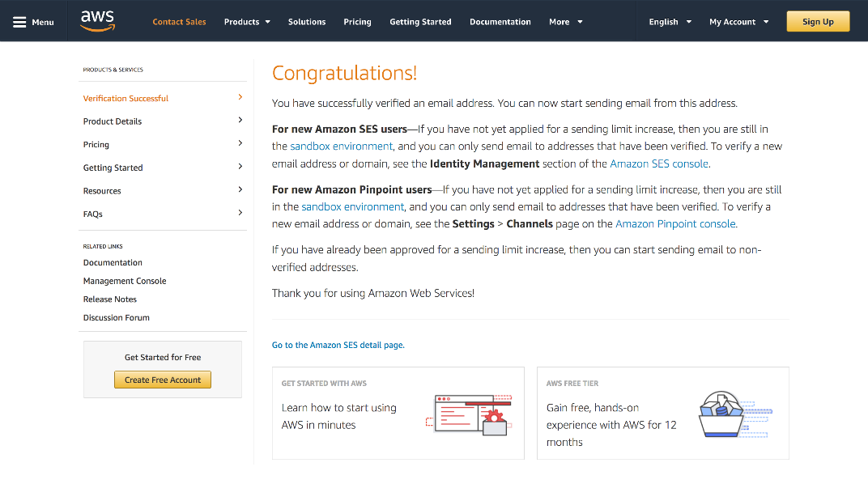Expand the FAQs sidebar arrow

(x=240, y=213)
